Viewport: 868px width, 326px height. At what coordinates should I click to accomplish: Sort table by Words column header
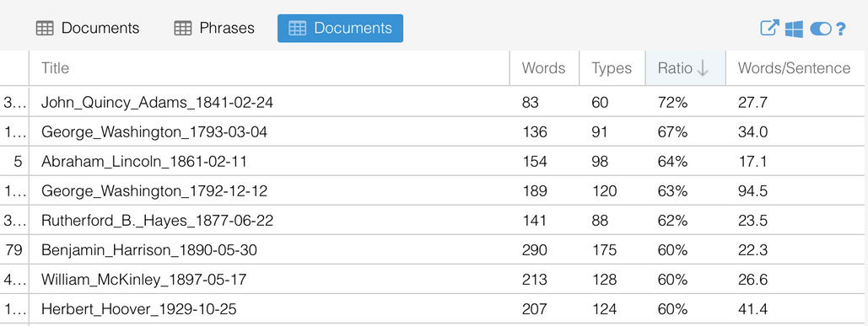(543, 68)
